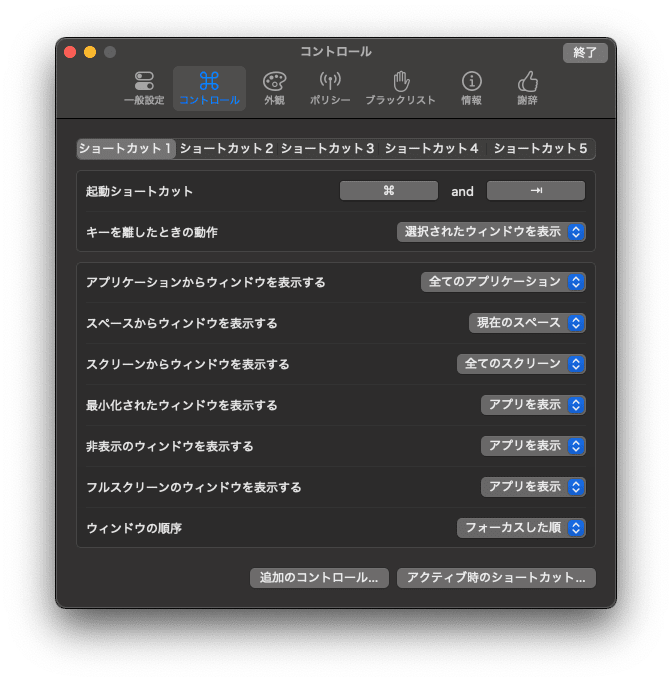The height and width of the screenshot is (682, 672).
Task: Switch to ショートカット 1 tab
Action: pyautogui.click(x=126, y=149)
